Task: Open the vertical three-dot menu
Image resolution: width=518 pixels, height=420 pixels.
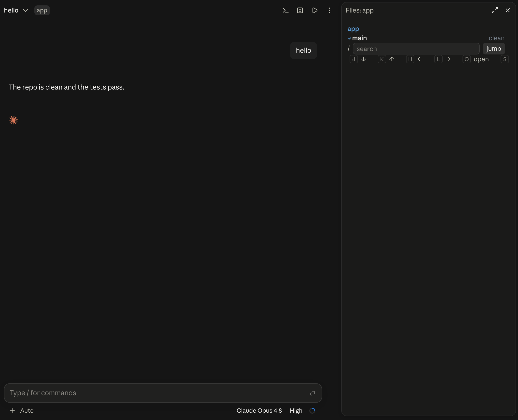Action: click(329, 10)
